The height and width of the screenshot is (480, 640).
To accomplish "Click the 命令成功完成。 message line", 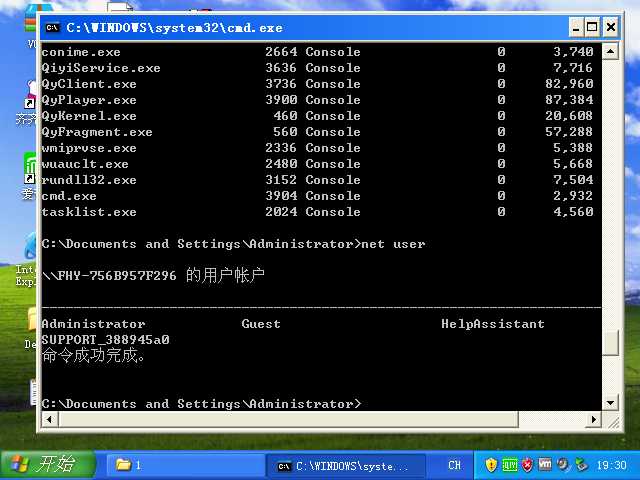I will (x=93, y=356).
